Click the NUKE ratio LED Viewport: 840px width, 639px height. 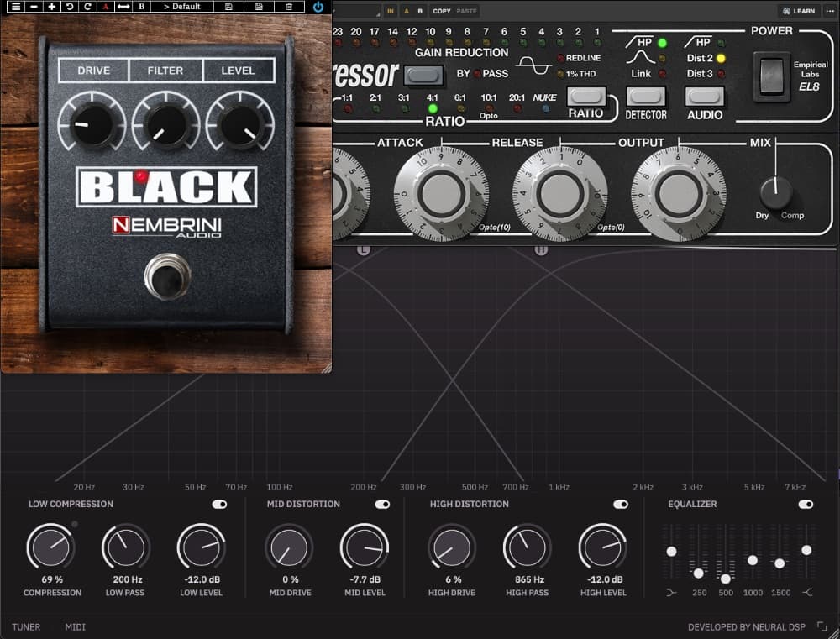546,108
